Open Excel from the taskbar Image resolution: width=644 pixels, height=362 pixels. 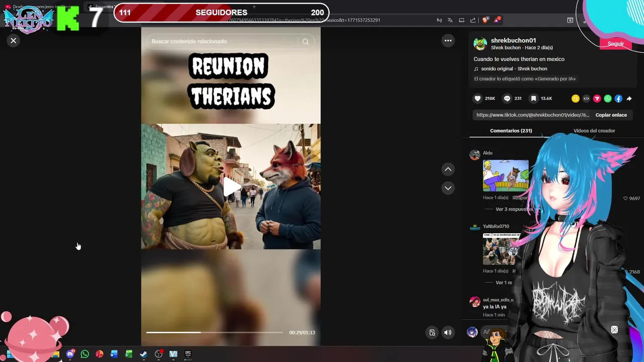coord(129,354)
